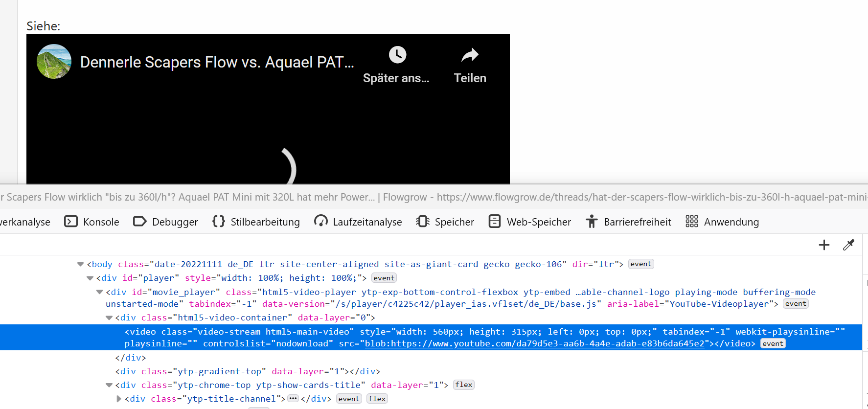Switch to the Konsole tab
The height and width of the screenshot is (409, 868).
click(91, 222)
